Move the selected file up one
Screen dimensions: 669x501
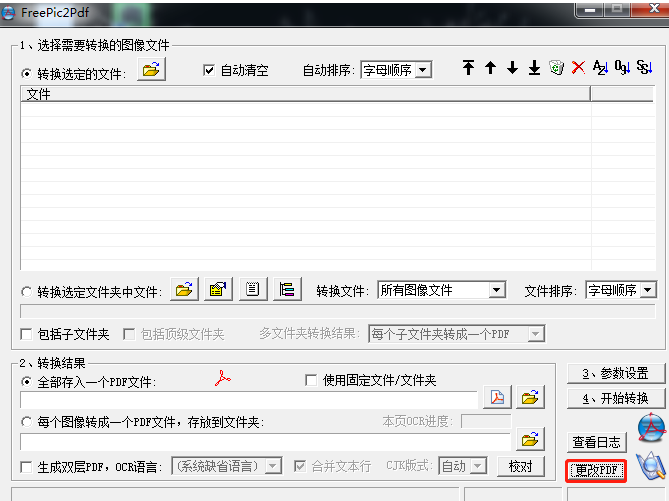pos(490,67)
